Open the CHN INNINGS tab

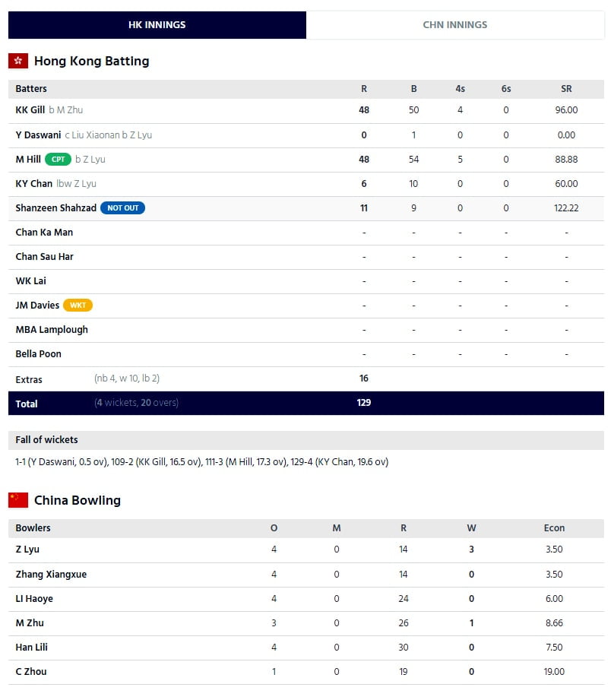pos(455,25)
